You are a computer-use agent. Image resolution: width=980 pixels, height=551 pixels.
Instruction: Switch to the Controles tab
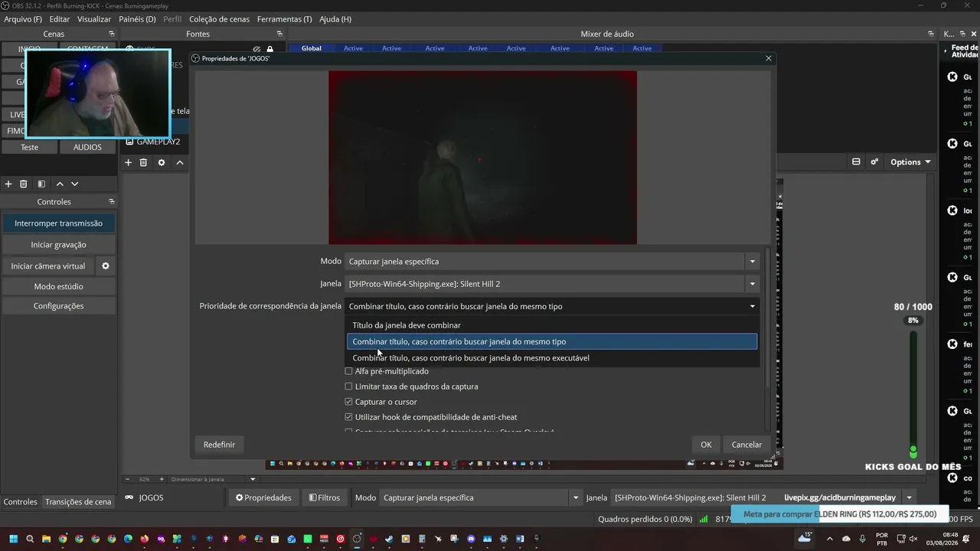[21, 502]
